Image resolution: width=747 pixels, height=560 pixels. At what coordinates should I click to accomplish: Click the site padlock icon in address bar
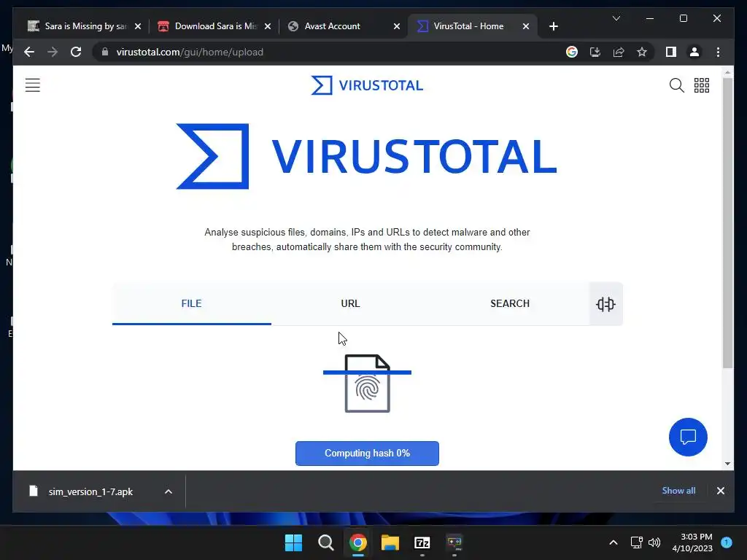(x=105, y=52)
